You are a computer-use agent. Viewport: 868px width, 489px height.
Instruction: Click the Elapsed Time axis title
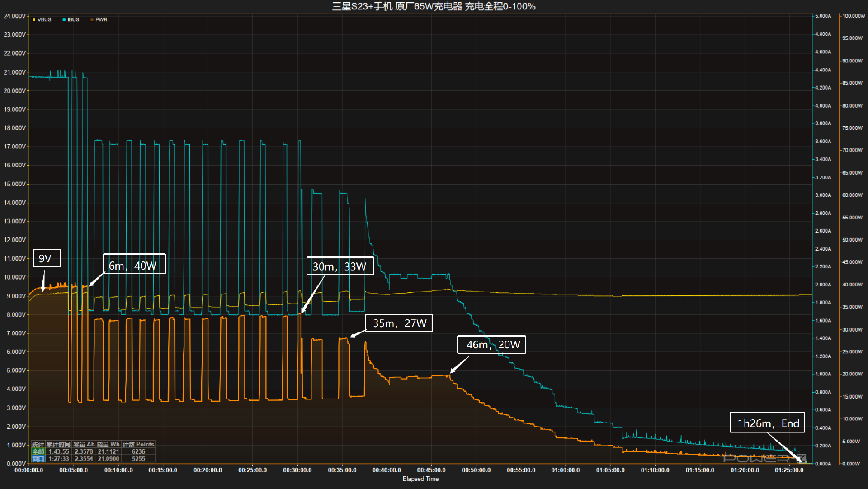coord(420,479)
